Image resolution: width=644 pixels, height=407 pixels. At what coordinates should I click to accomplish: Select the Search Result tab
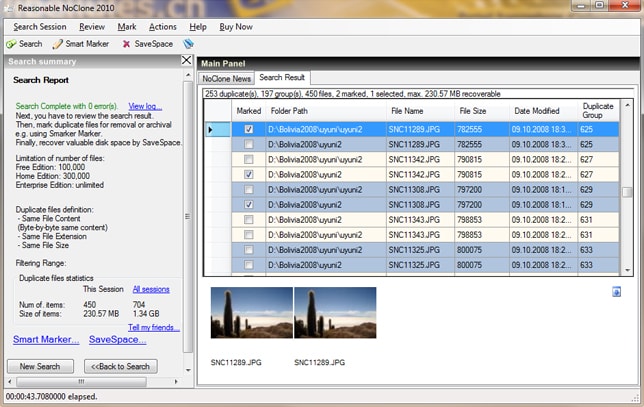[x=282, y=77]
